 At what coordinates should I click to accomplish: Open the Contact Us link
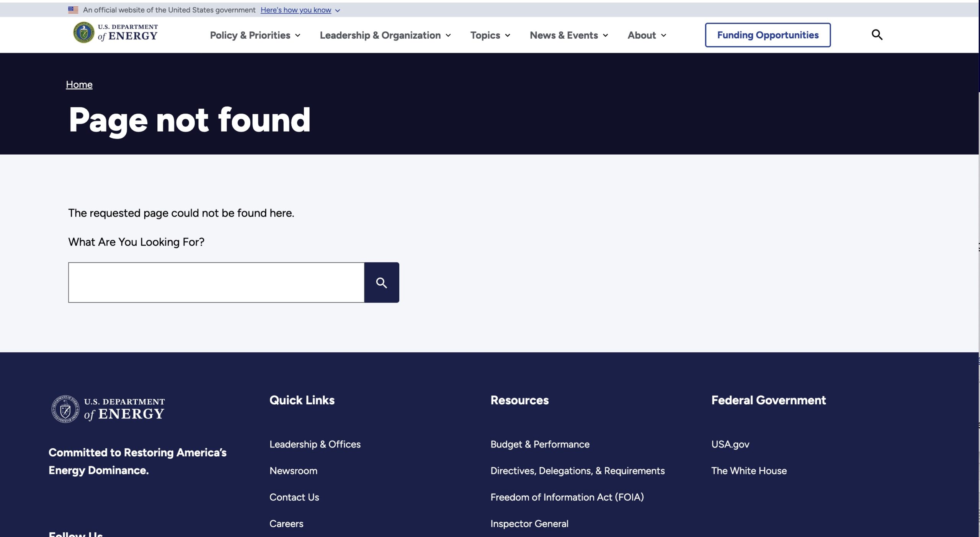(294, 497)
